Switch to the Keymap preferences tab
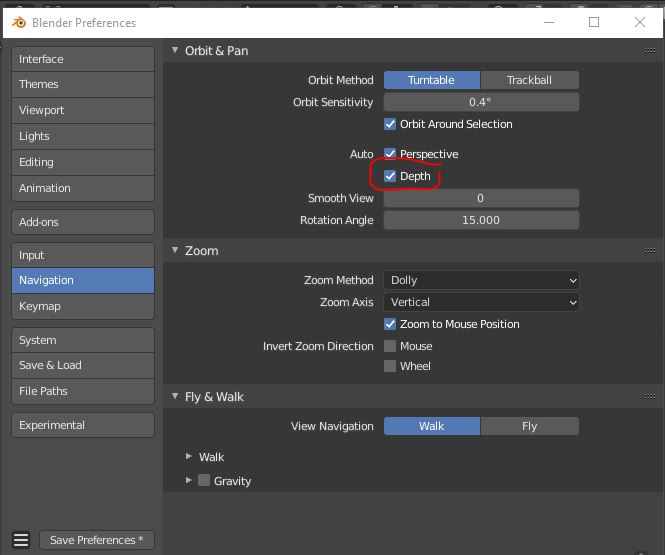665x555 pixels. (x=83, y=306)
